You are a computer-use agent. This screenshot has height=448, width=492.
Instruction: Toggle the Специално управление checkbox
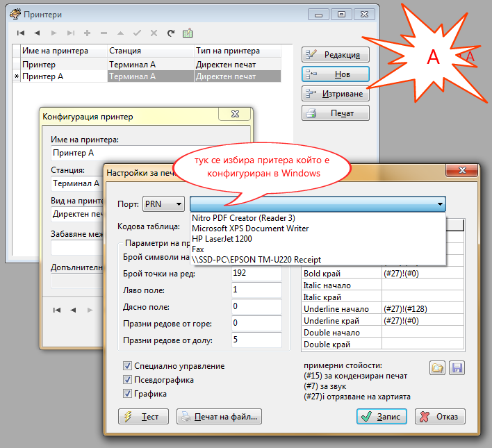tap(127, 366)
